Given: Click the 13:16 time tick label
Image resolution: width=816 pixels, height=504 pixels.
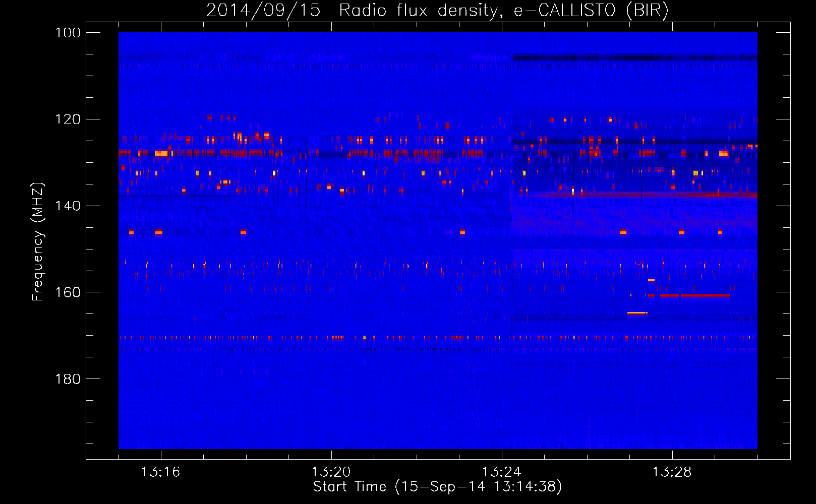Looking at the screenshot, I should 160,472.
